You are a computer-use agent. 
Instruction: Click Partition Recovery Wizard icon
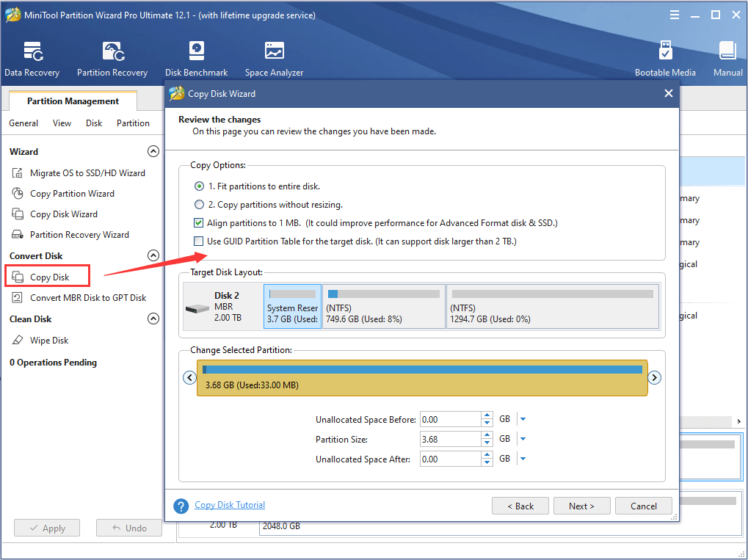[x=18, y=235]
